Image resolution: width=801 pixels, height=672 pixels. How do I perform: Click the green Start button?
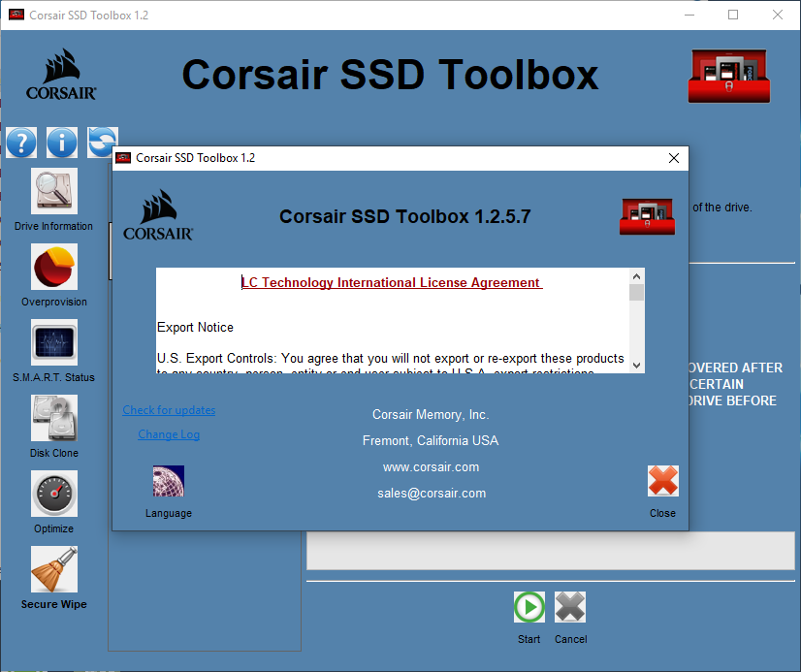529,606
